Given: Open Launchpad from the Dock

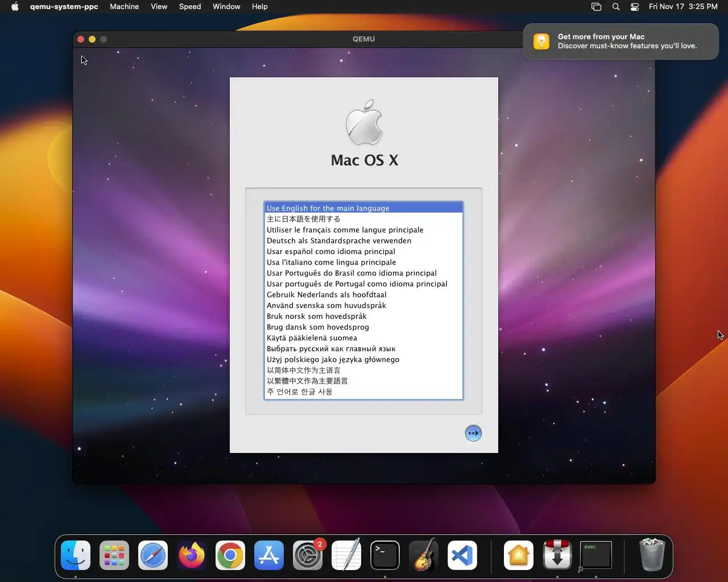Looking at the screenshot, I should (114, 555).
